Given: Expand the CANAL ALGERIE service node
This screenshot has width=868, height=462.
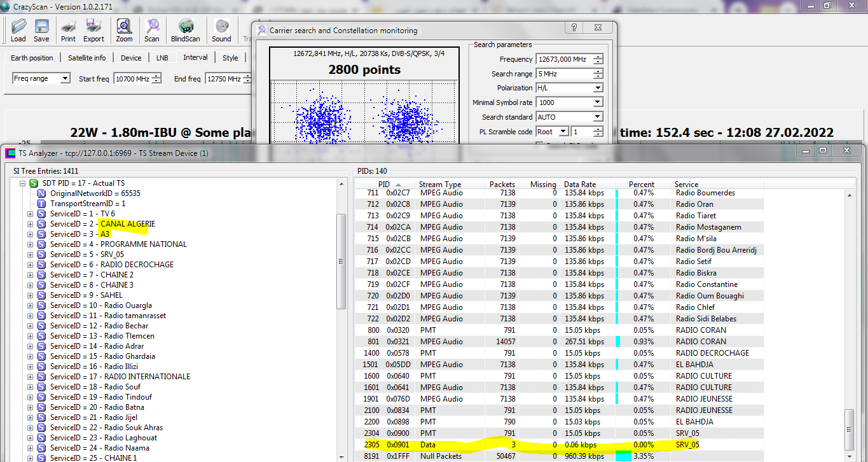Looking at the screenshot, I should tap(30, 224).
